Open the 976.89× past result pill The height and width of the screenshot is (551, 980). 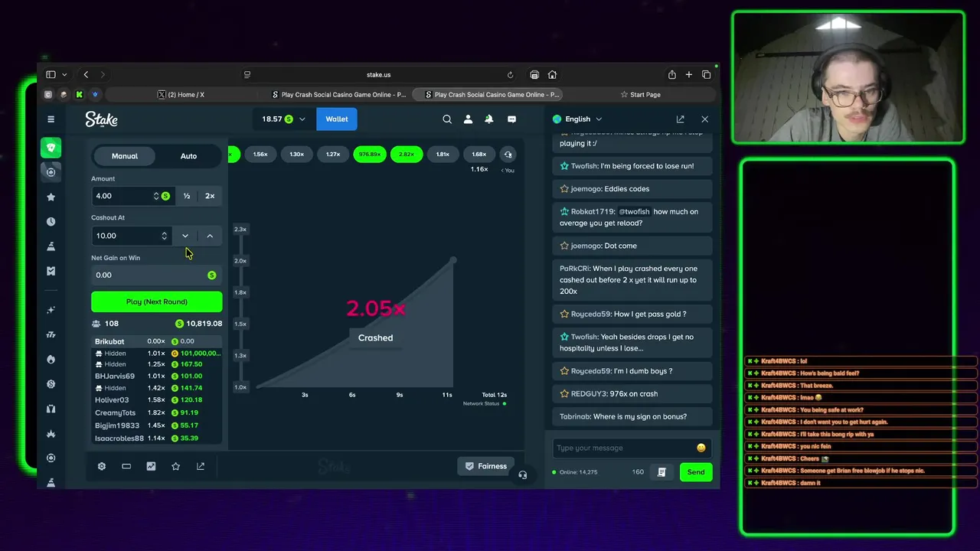[370, 155]
